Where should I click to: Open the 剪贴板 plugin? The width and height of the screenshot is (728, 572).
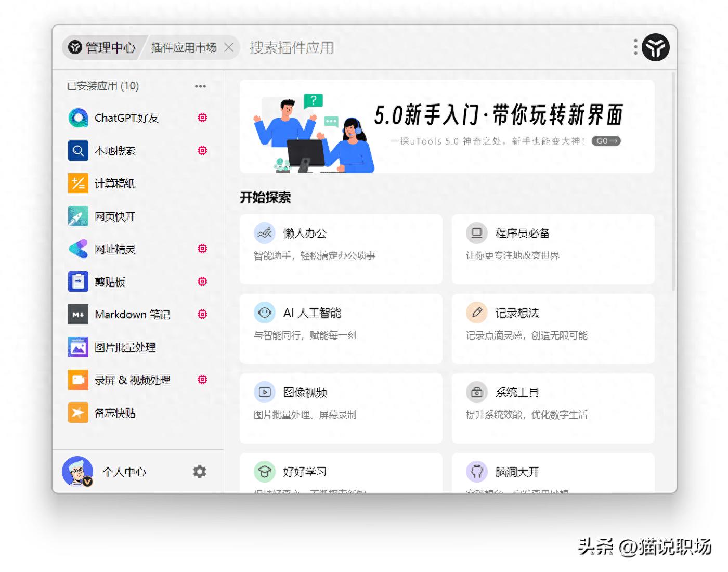point(78,281)
